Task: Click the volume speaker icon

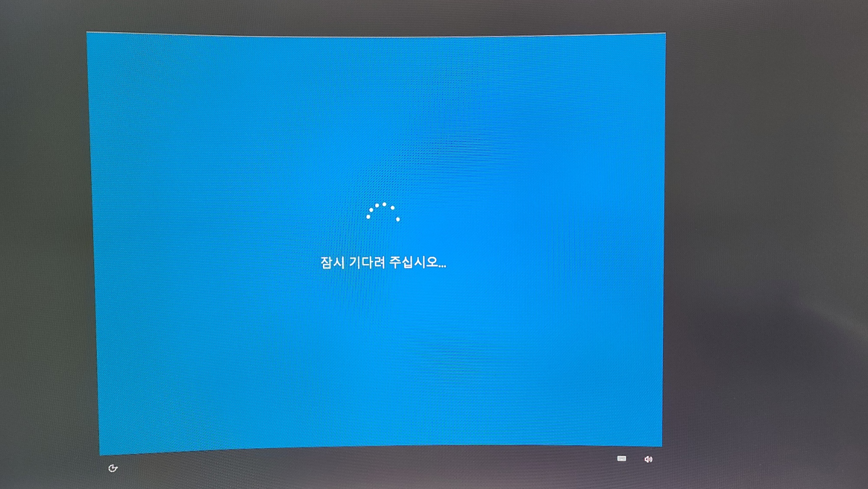Action: 648,459
